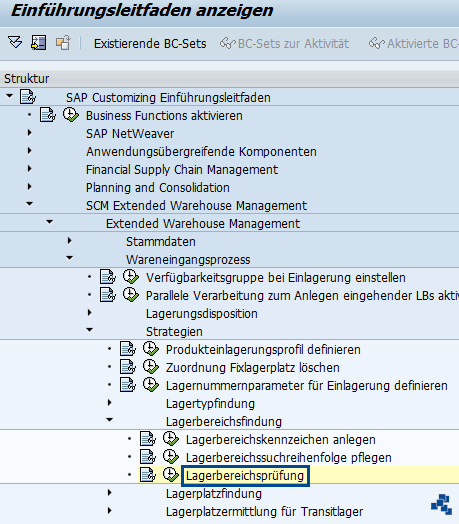Screen dimensions: 459x524
Task: Click glasses icon before Aktivierte BC-Sets
Action: coord(377,43)
